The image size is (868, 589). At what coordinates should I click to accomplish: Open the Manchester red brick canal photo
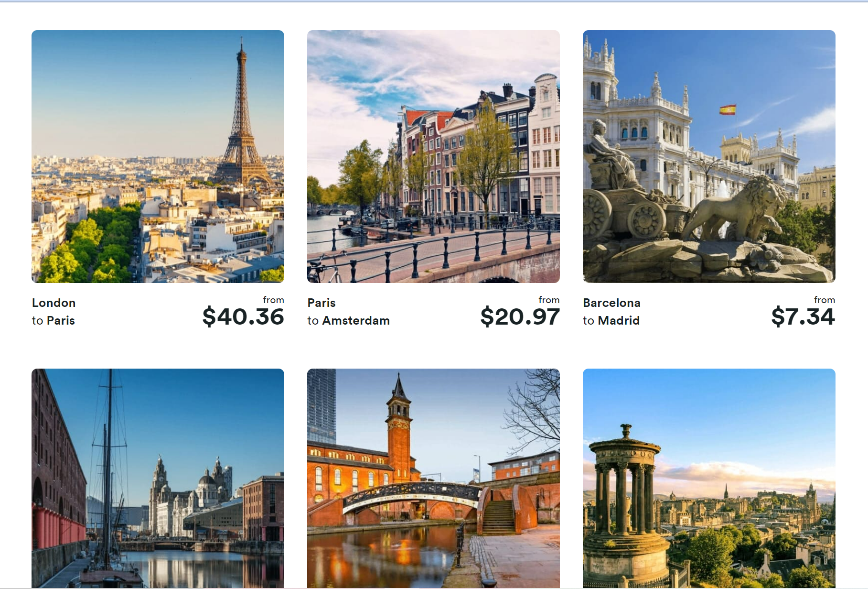[433, 478]
